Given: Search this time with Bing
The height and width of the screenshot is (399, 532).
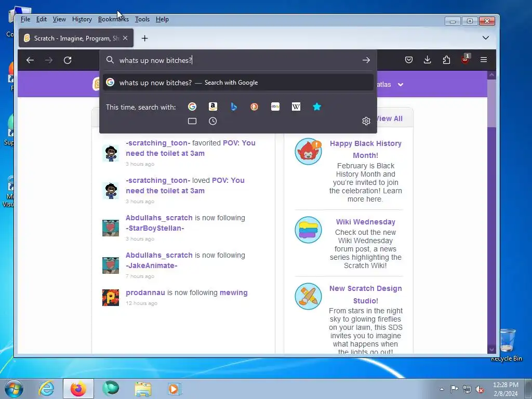Looking at the screenshot, I should tap(234, 107).
